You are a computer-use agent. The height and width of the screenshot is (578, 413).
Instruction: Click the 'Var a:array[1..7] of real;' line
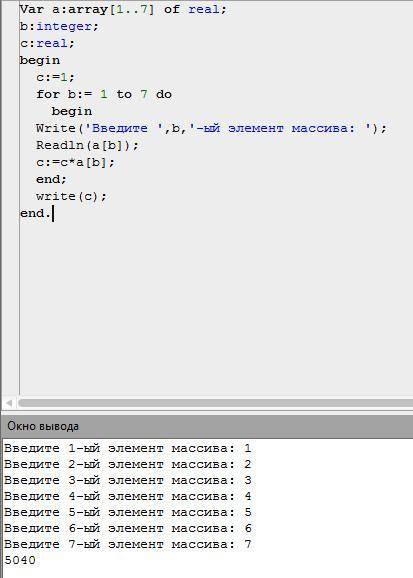click(123, 9)
